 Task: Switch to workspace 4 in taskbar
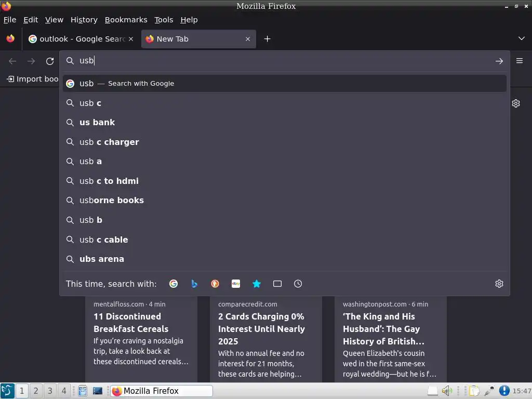coord(63,391)
